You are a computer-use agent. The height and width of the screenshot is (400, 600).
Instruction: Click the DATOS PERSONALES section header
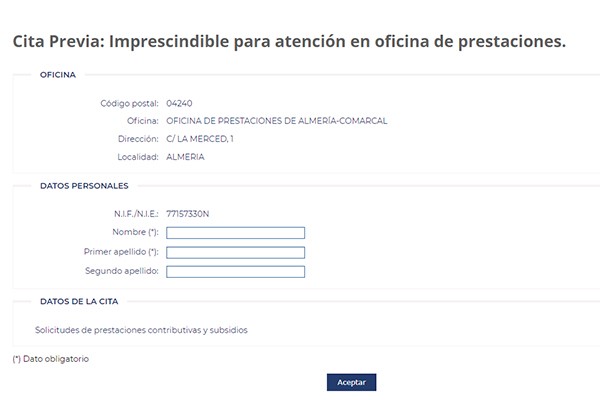84,185
